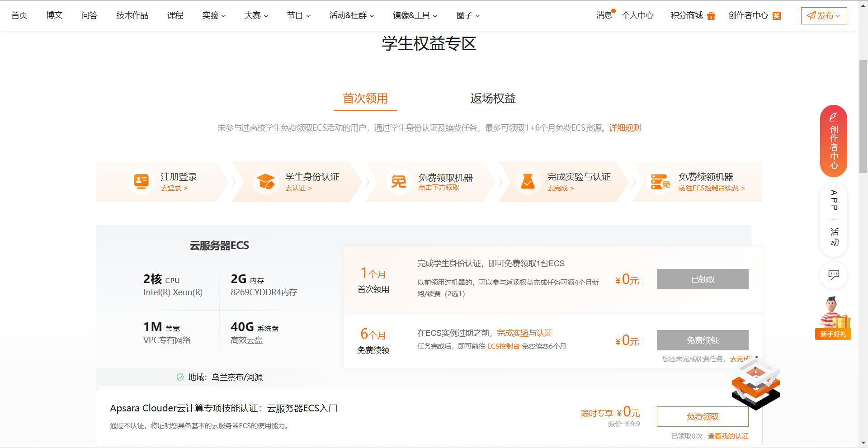The image size is (868, 448).
Task: Click the grey 已领取 button
Action: tap(703, 279)
